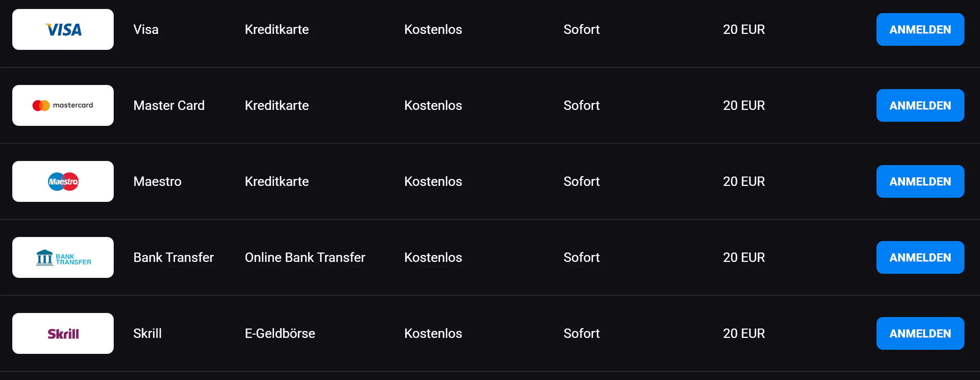
Task: Select the Skrill payment method name
Action: coord(147,333)
